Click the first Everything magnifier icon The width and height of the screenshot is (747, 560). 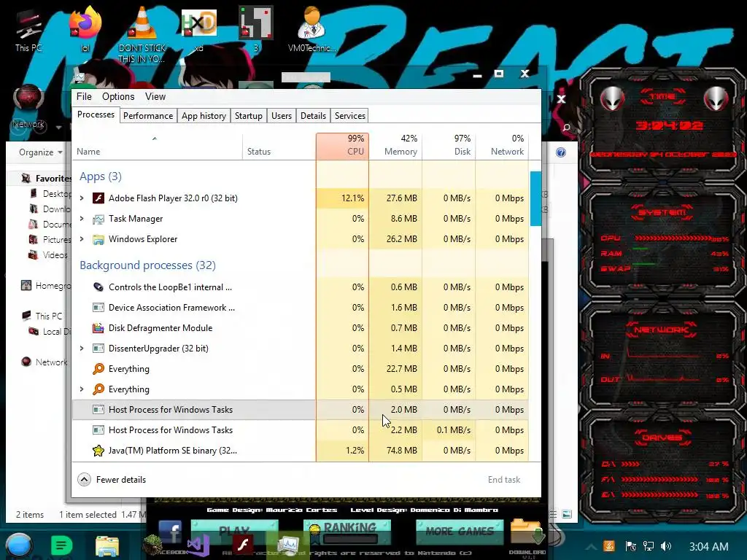click(x=98, y=369)
